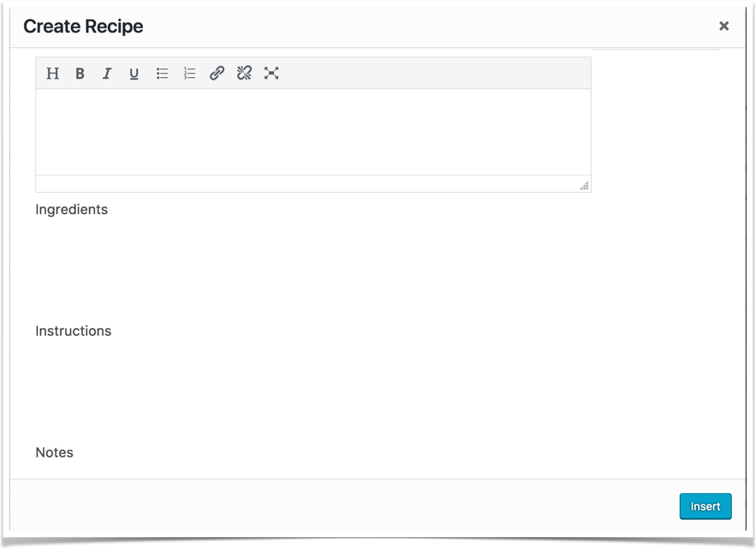Open the insert link tool
756x549 pixels.
pyautogui.click(x=217, y=73)
